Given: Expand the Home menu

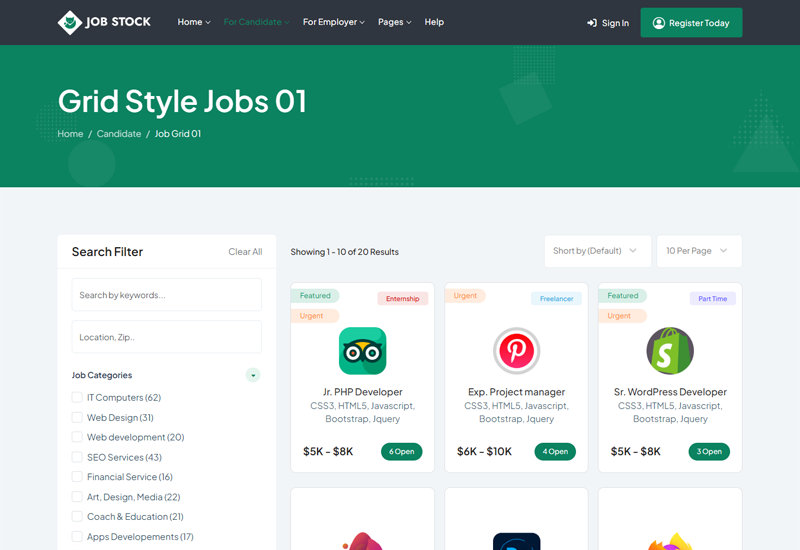Looking at the screenshot, I should point(194,22).
